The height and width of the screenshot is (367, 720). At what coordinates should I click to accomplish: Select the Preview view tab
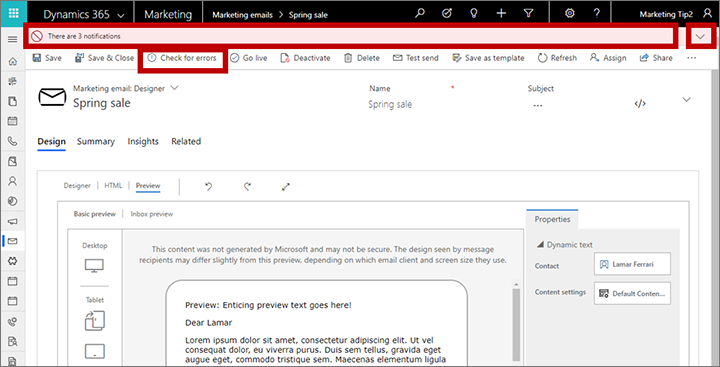pos(148,186)
